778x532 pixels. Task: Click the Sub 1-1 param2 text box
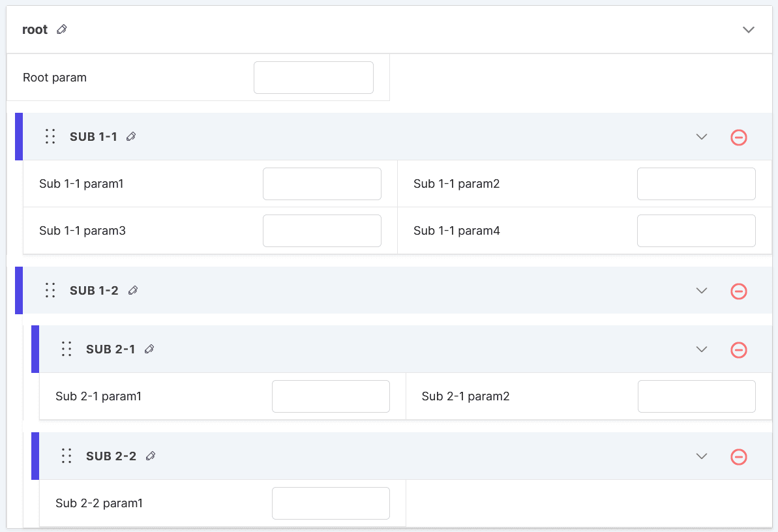tap(696, 184)
